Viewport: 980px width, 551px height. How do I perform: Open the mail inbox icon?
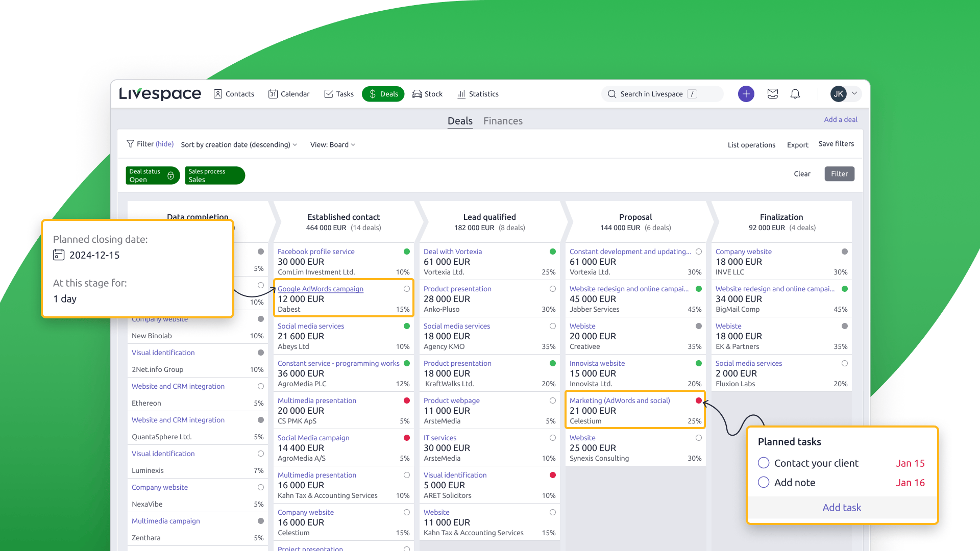pyautogui.click(x=773, y=94)
